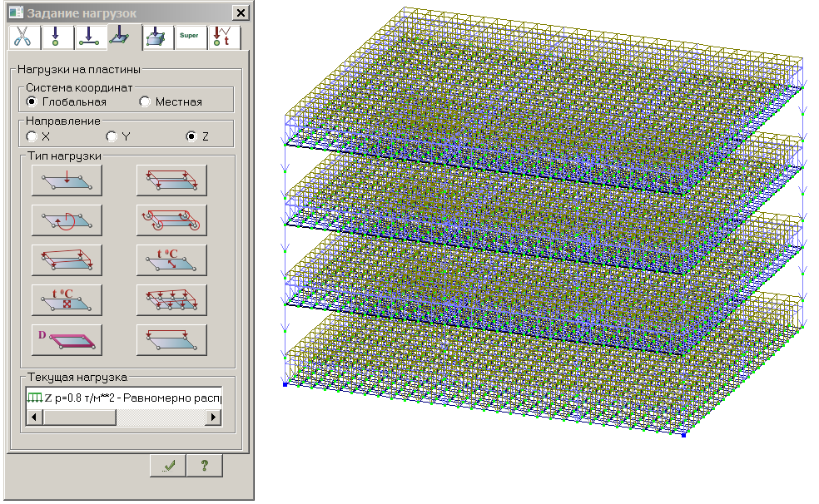This screenshot has height=504, width=819.
Task: Switch to the nodal loads tab
Action: (57, 37)
